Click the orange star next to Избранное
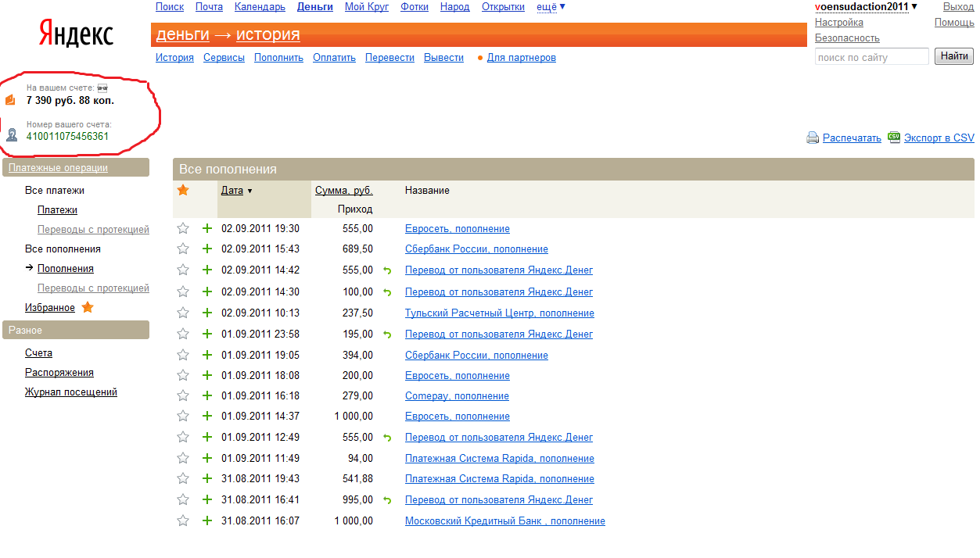Image resolution: width=980 pixels, height=558 pixels. click(x=88, y=307)
